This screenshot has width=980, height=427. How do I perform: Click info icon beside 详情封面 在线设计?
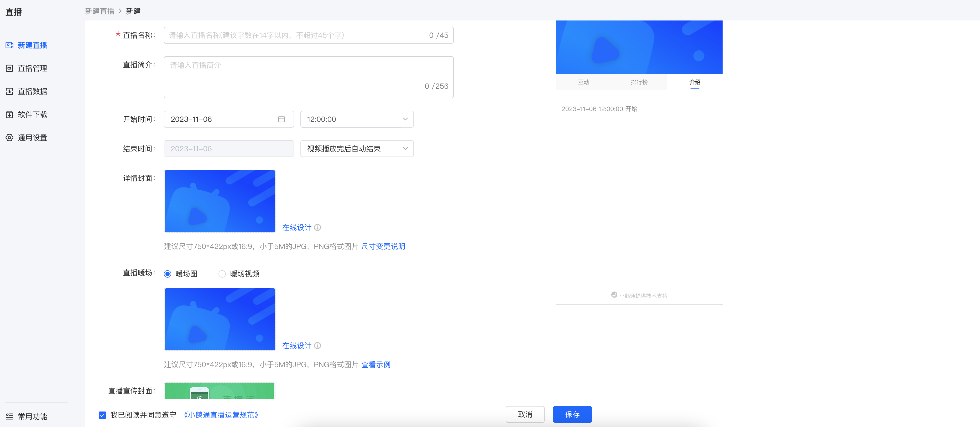point(318,228)
